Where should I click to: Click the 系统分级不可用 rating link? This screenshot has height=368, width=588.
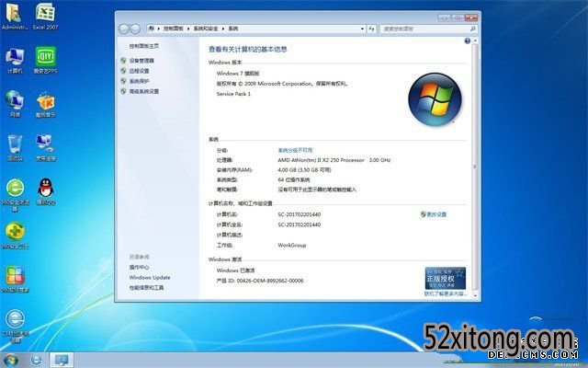tap(295, 150)
